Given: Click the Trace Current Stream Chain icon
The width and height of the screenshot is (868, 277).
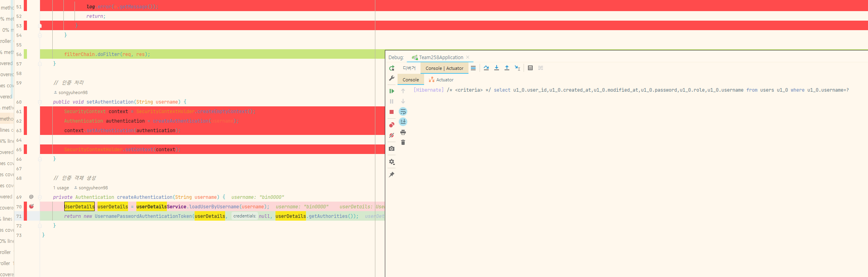Looking at the screenshot, I should 541,68.
